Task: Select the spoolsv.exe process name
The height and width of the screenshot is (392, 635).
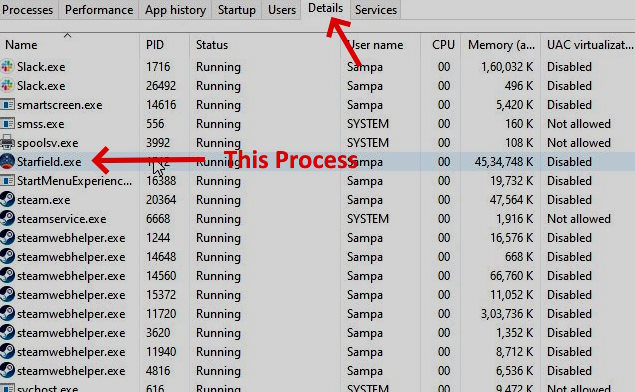Action: pyautogui.click(x=47, y=143)
